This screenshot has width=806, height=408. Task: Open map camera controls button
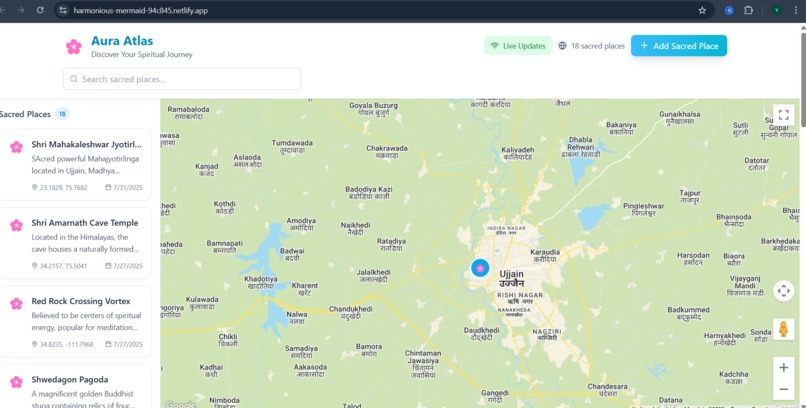tap(783, 291)
